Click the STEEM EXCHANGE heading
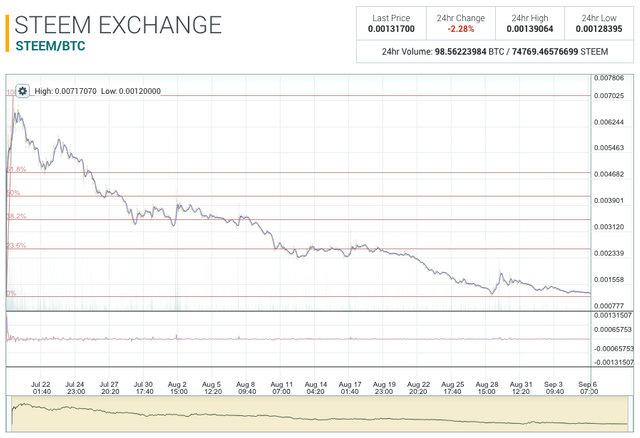 click(x=118, y=25)
